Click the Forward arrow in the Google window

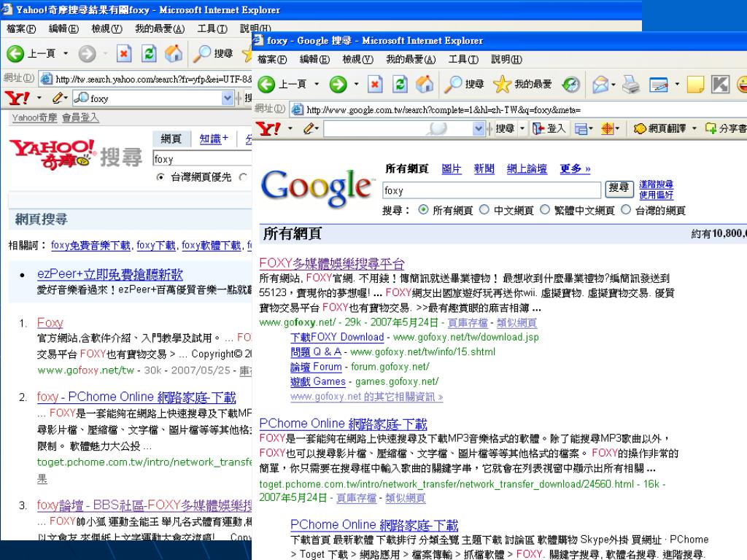coord(338,85)
